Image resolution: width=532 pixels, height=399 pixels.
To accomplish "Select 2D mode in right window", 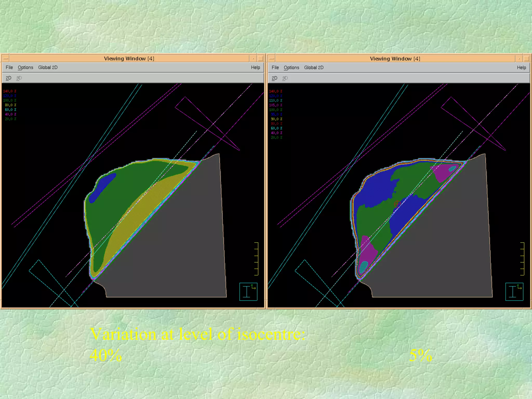I will [x=275, y=78].
